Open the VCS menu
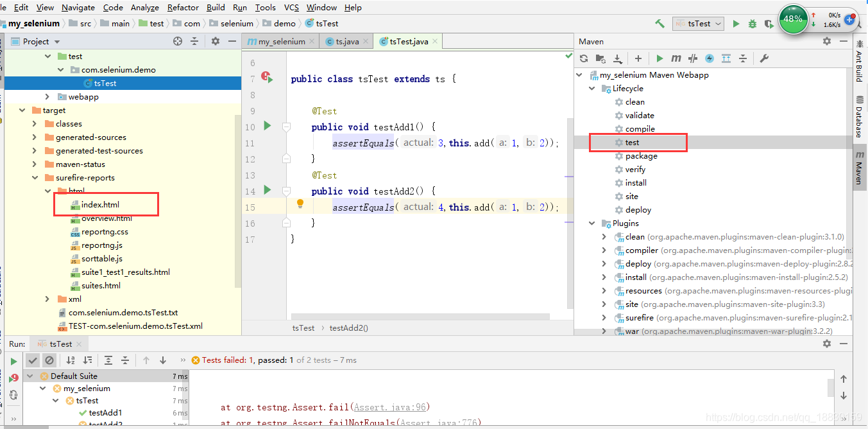Image resolution: width=868 pixels, height=429 pixels. tap(291, 8)
